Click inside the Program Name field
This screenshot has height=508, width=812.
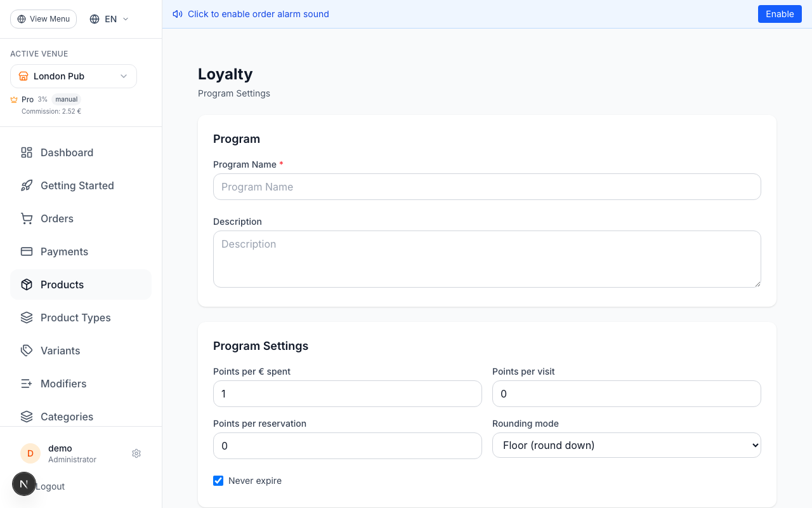coord(487,187)
